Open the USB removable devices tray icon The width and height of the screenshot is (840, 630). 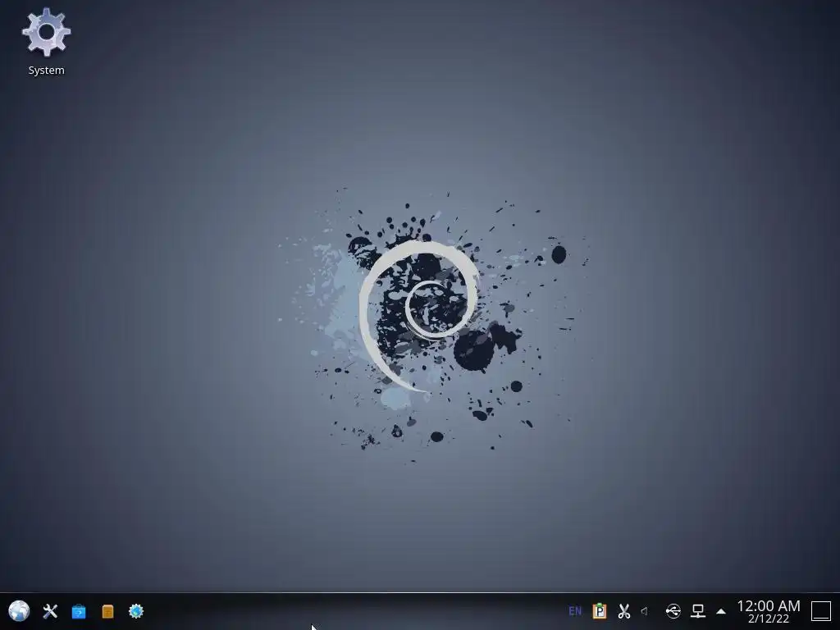(x=673, y=611)
